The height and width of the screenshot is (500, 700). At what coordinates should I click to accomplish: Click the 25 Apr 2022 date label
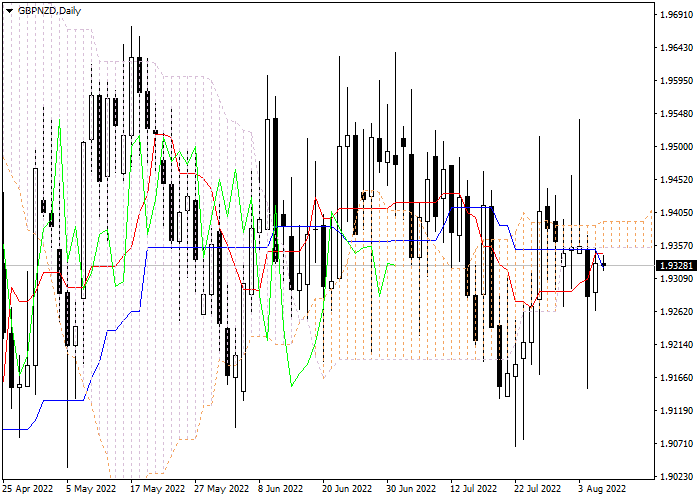[28, 489]
